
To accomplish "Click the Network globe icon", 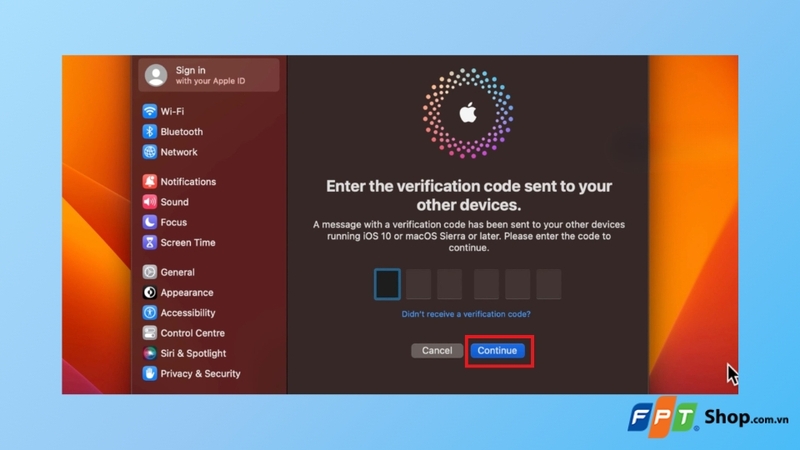I will tap(149, 152).
